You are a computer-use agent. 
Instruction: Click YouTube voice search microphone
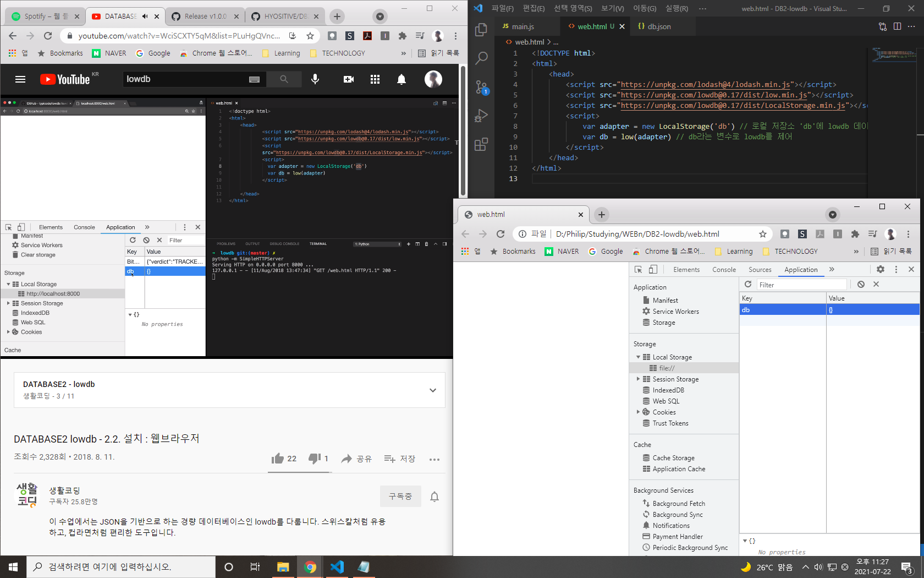[315, 79]
